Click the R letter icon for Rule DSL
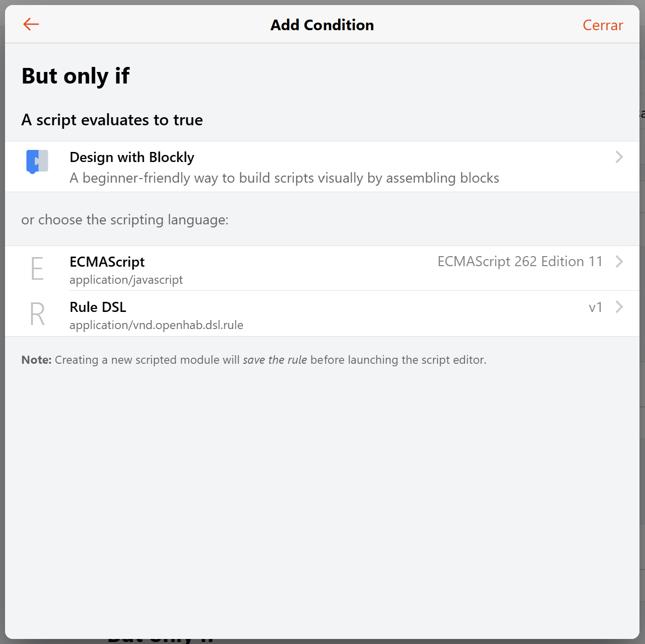Viewport: 645px width, 644px height. pyautogui.click(x=37, y=314)
